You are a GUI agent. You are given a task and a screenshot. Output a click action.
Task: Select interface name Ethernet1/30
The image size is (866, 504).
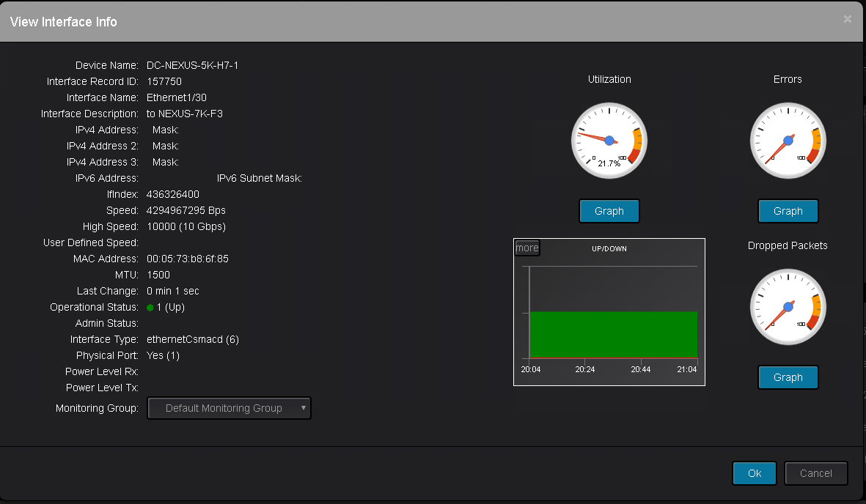point(177,97)
